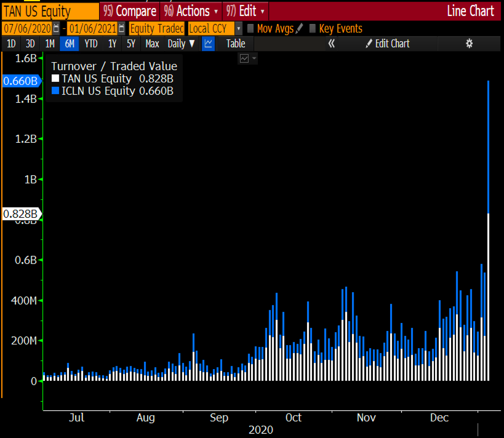This screenshot has width=504, height=438.
Task: Open the end date calendar picker
Action: coord(121,29)
